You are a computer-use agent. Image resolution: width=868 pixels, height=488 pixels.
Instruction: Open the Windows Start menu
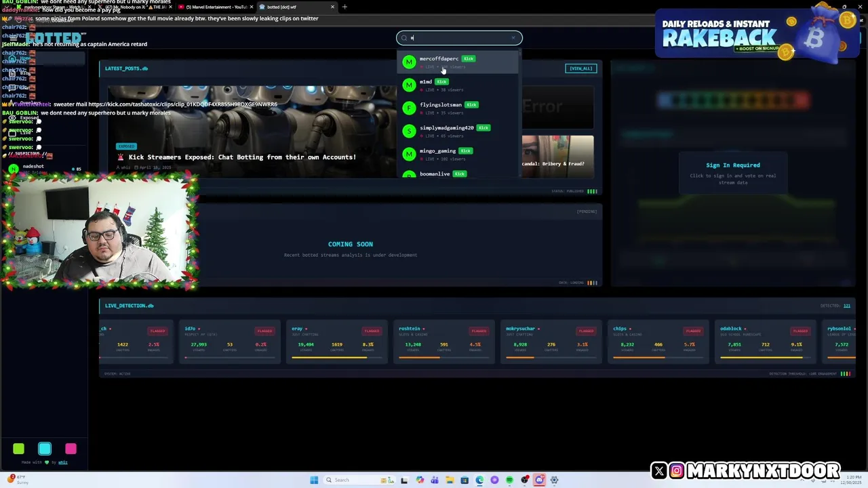click(314, 480)
